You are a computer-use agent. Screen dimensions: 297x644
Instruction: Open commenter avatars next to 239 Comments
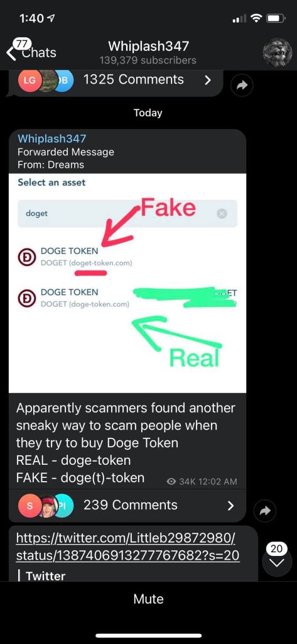pyautogui.click(x=46, y=505)
